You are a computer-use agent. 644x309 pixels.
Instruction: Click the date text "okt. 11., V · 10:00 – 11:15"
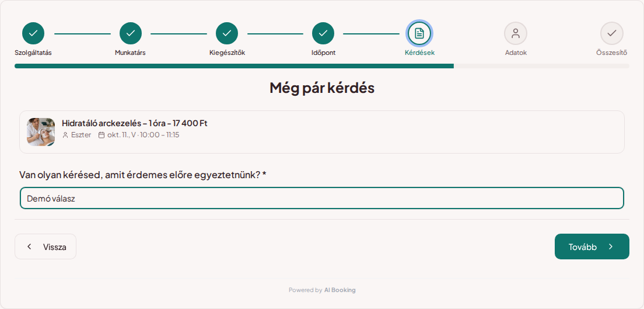143,135
